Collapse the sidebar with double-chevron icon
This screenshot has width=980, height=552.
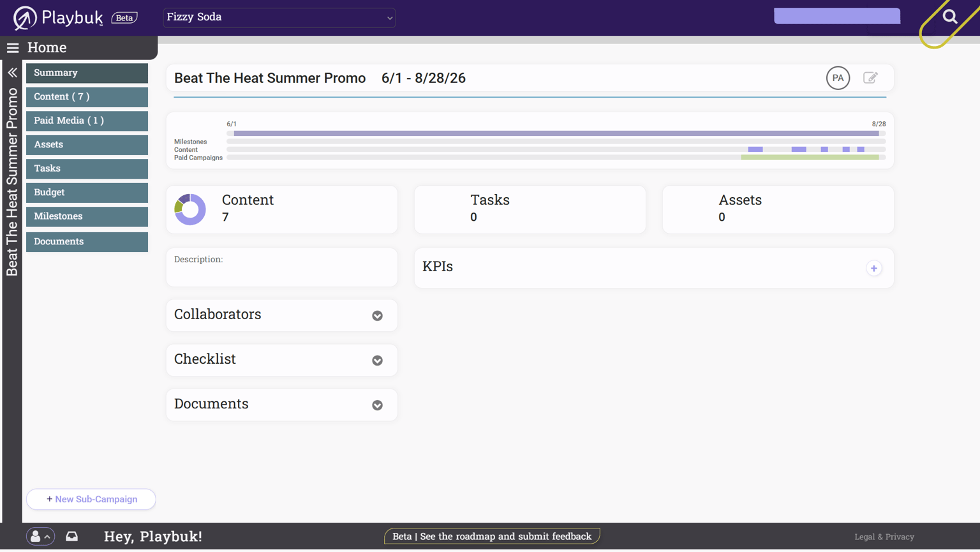(x=12, y=73)
